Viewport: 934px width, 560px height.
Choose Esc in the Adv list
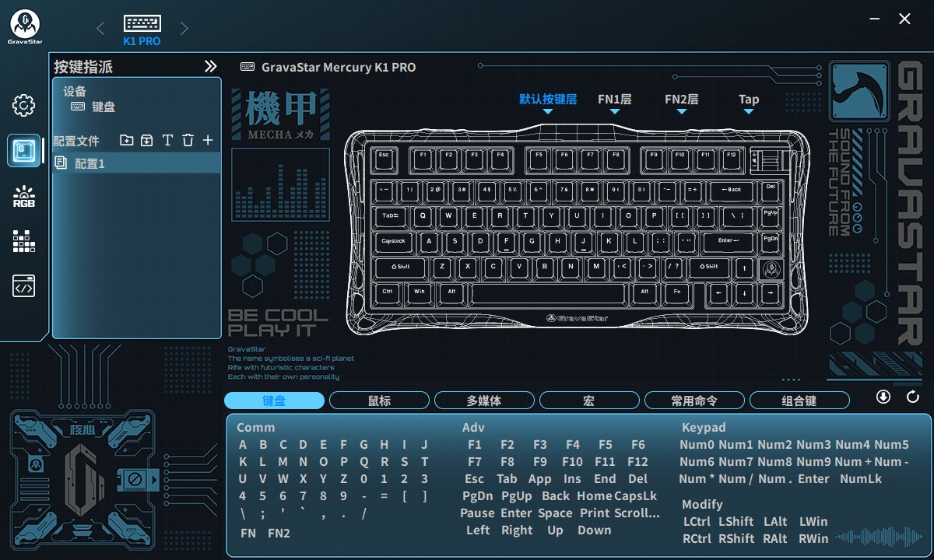point(474,479)
